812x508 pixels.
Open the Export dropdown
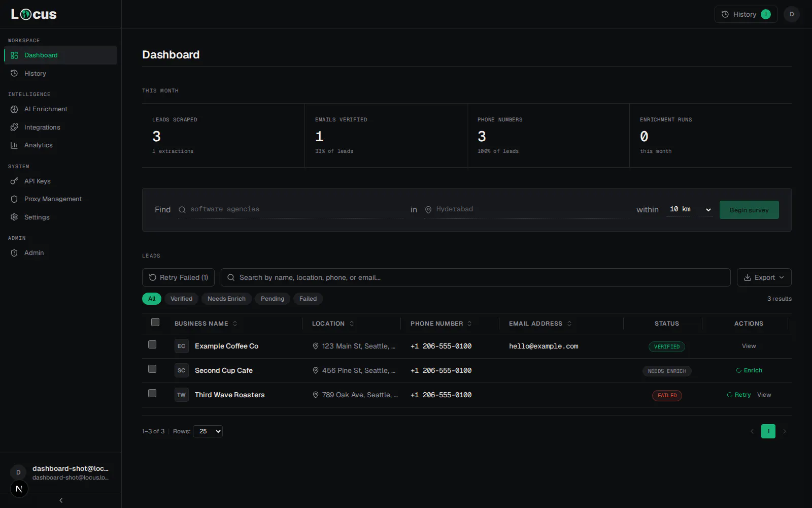pyautogui.click(x=764, y=277)
